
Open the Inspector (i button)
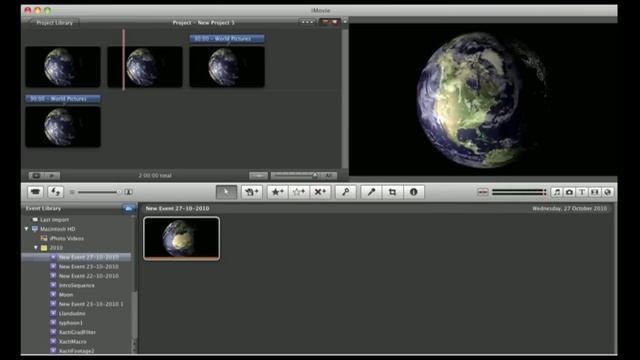tap(413, 192)
